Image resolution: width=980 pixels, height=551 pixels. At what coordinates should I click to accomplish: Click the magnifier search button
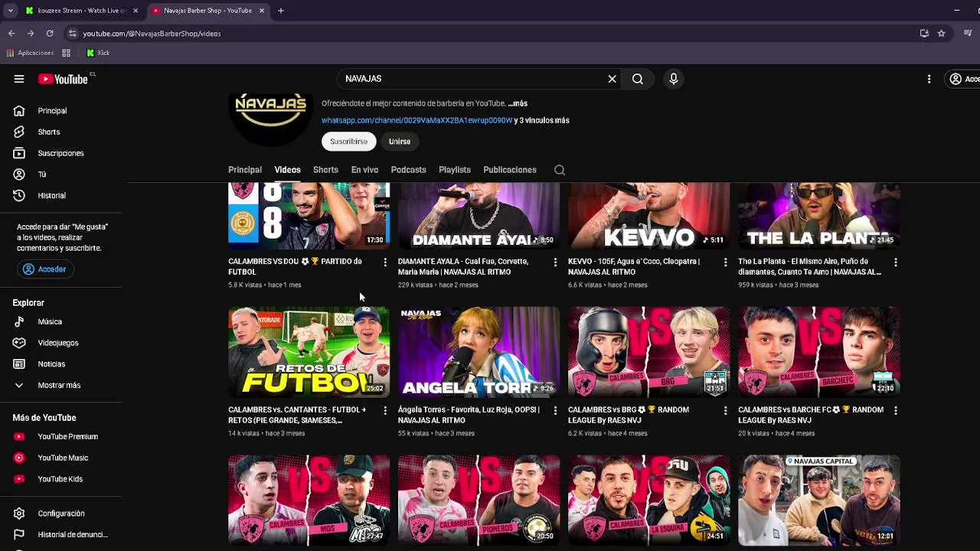coord(638,79)
